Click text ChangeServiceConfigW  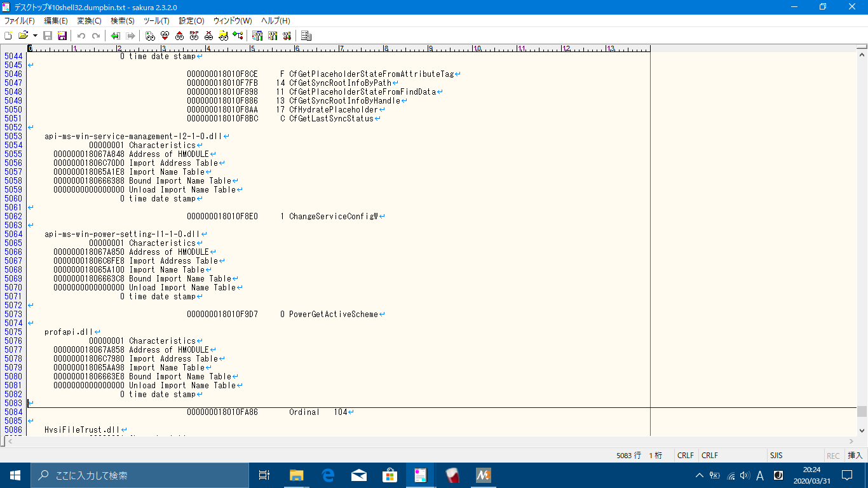334,216
